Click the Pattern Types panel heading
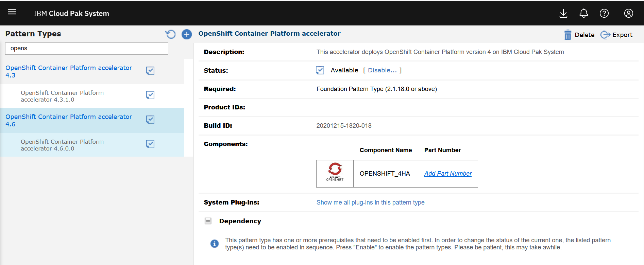Viewport: 644px width, 265px height. 33,34
